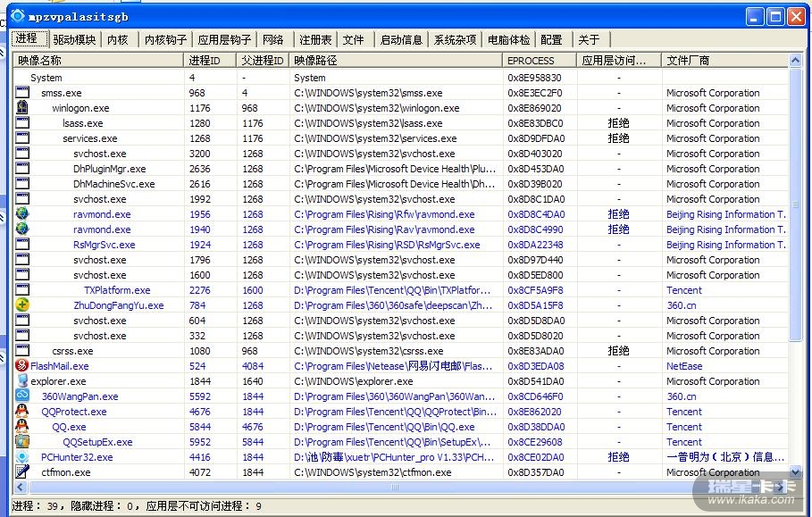Open the 关于 tab

click(590, 39)
